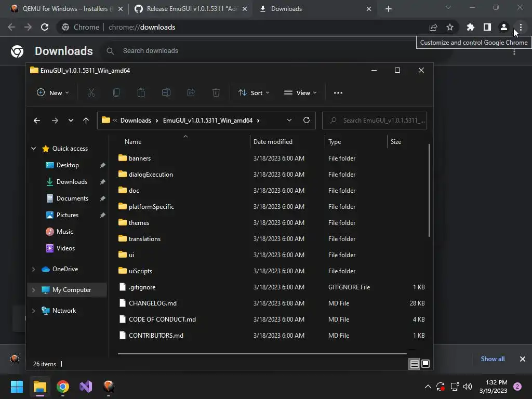Click the Cut icon in Explorer toolbar
532x399 pixels.
coord(91,92)
